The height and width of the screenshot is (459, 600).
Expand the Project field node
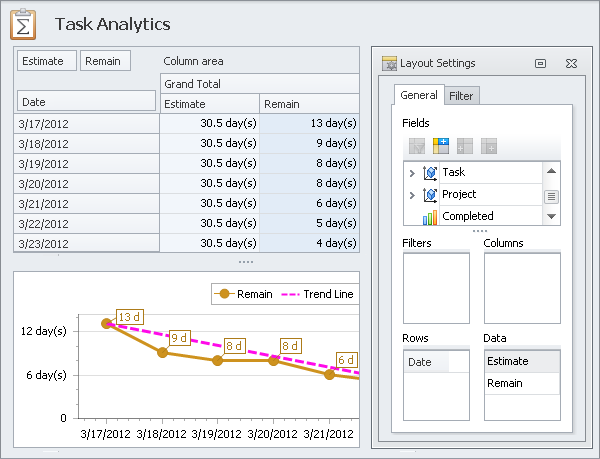tap(412, 194)
